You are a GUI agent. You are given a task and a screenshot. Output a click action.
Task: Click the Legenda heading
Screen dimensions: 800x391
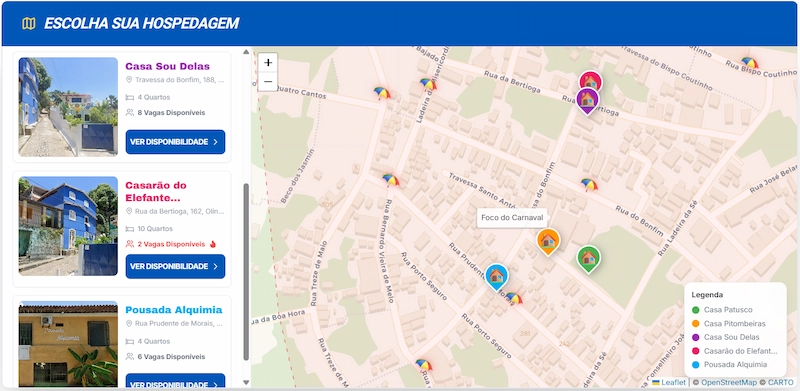click(707, 295)
